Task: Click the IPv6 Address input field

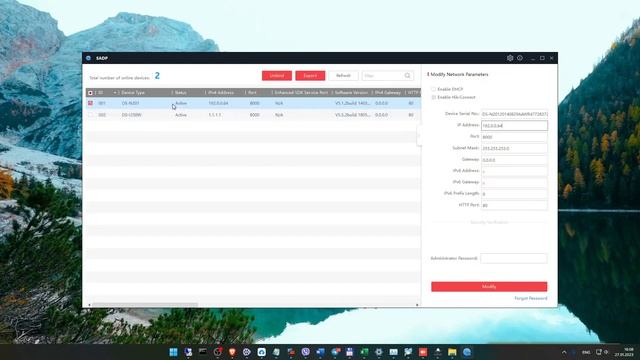Action: pos(514,171)
